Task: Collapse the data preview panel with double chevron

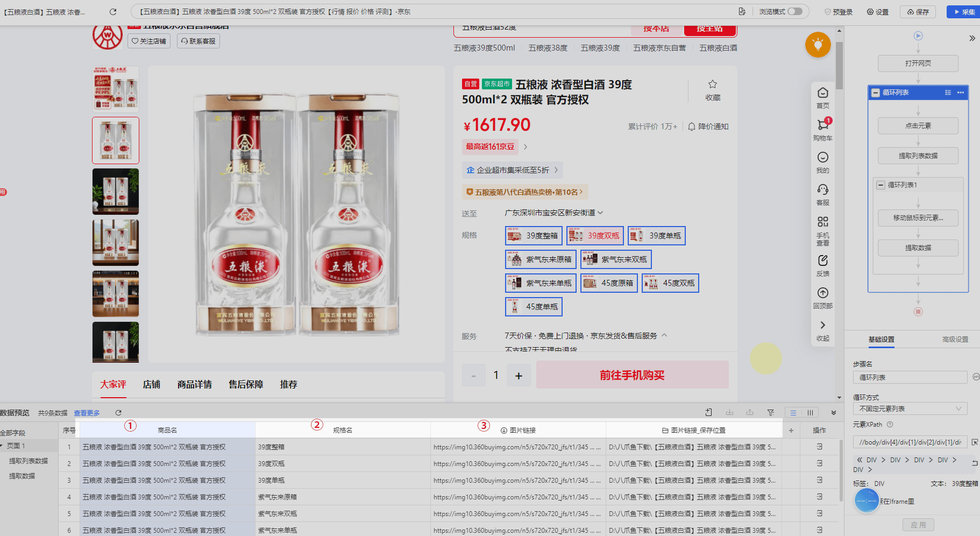Action: tap(833, 413)
